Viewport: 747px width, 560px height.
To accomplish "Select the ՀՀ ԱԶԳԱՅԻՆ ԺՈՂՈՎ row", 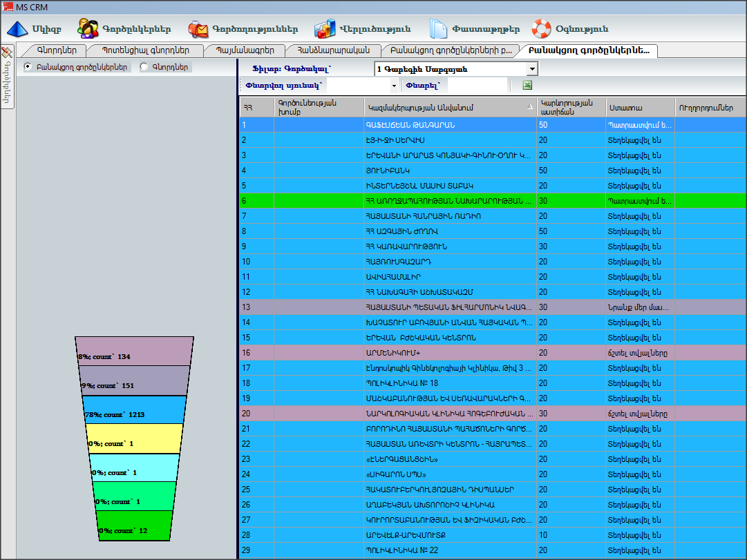I will (x=493, y=231).
